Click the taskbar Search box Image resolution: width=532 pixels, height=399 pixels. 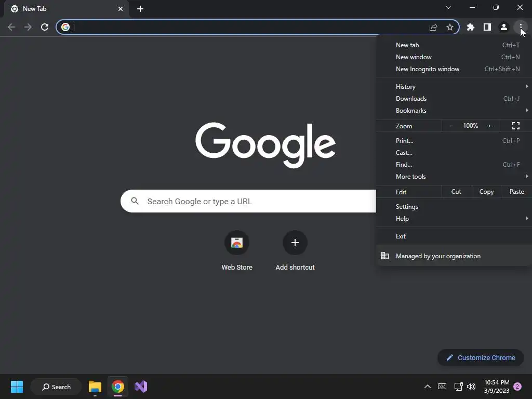click(56, 387)
